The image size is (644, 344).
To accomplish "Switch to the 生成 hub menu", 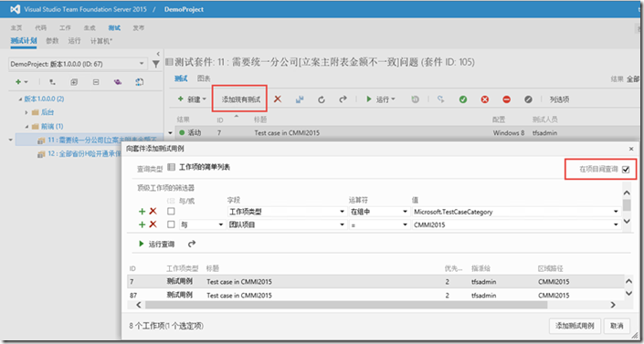I will (90, 28).
